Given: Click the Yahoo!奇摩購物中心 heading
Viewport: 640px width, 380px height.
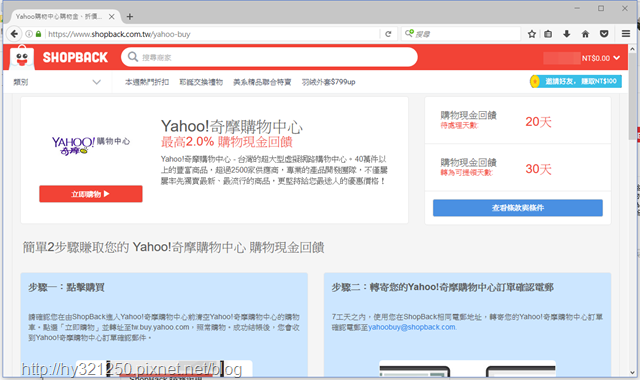Looking at the screenshot, I should pos(232,127).
